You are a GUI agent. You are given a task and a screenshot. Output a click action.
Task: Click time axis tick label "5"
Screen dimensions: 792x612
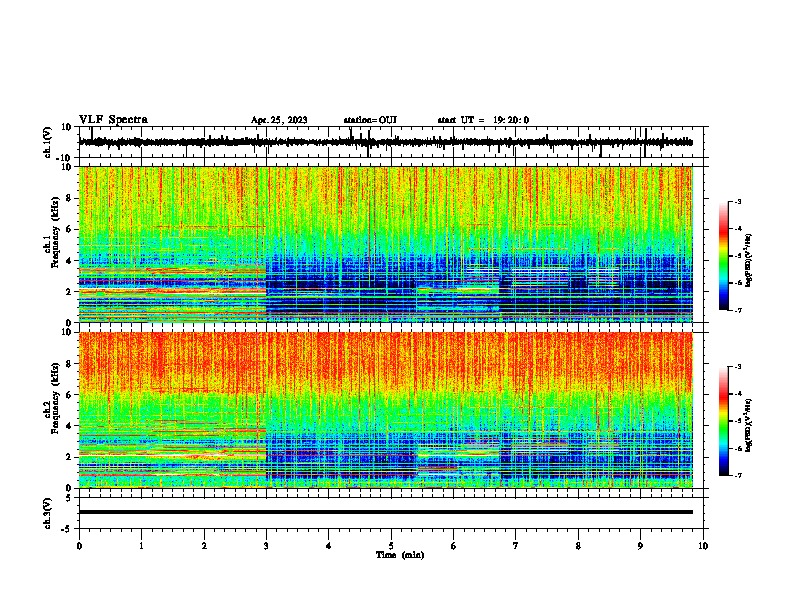[x=391, y=546]
